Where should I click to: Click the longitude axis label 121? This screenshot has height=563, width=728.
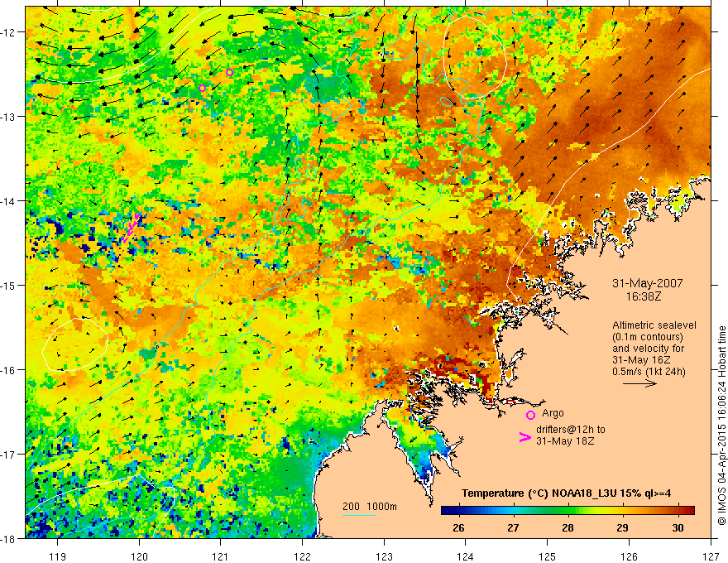coord(221,556)
